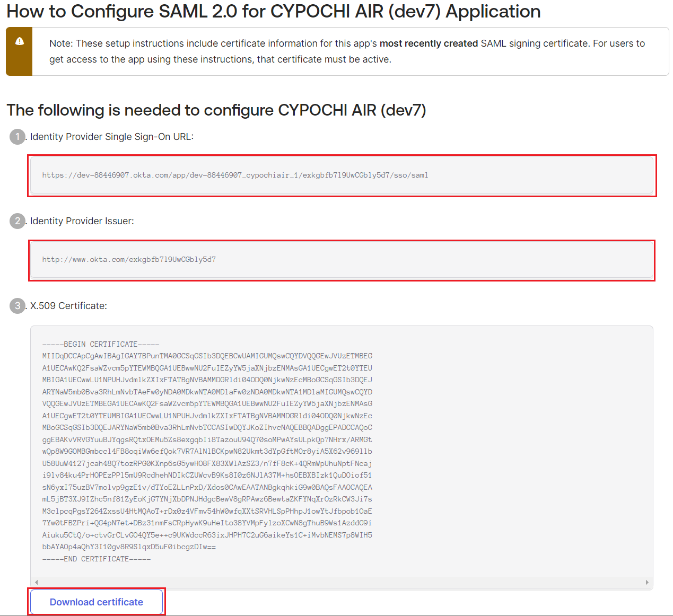Image resolution: width=673 pixels, height=616 pixels.
Task: Click the warning icon in the note banner
Action: click(x=20, y=41)
